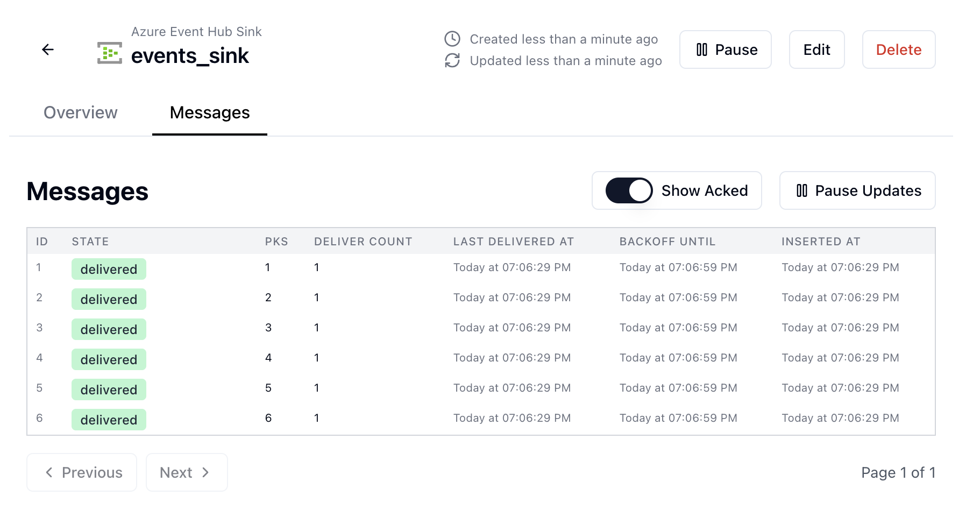Open the delivered state badge on message 1
The width and height of the screenshot is (980, 510).
[x=109, y=269]
